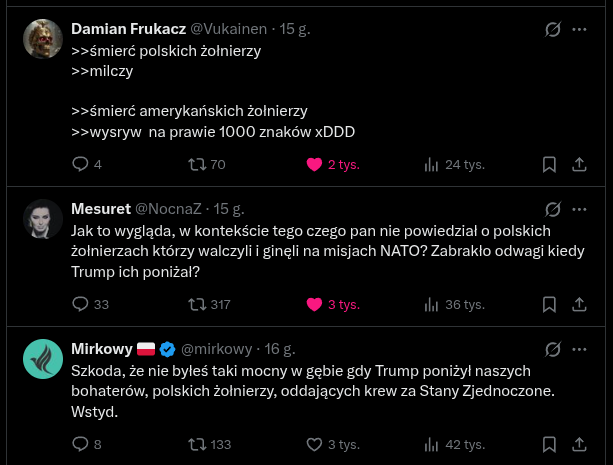Open Mesuret's profile name link
613x465 pixels.
(x=101, y=209)
